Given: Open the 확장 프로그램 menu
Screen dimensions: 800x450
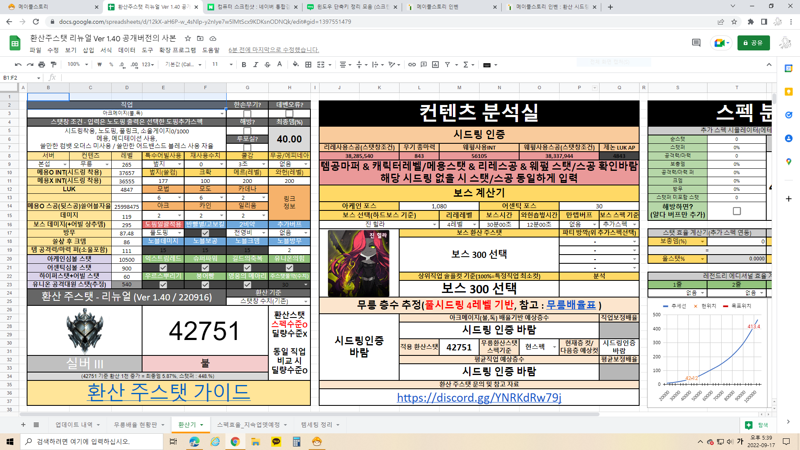Looking at the screenshot, I should coord(178,50).
